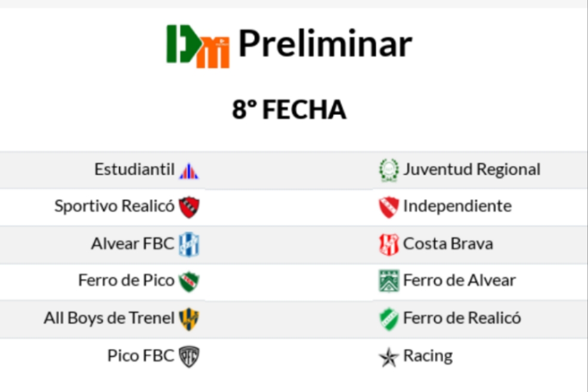
Task: Open the Racing team name link
Action: 428,356
